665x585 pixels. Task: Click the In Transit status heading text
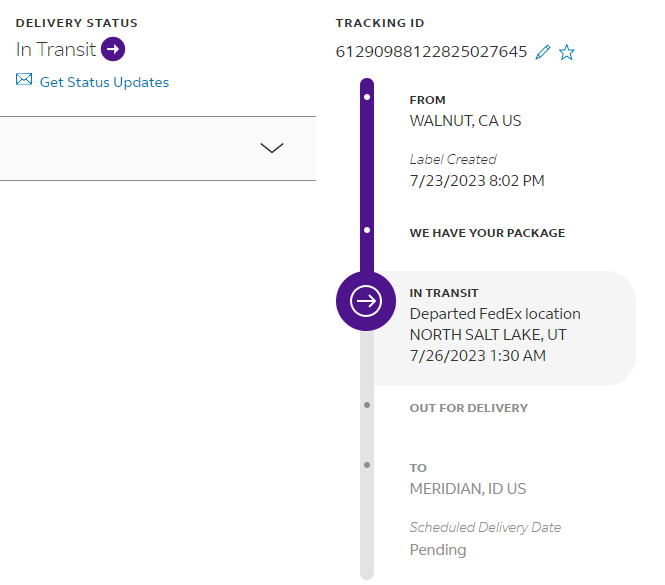[56, 49]
